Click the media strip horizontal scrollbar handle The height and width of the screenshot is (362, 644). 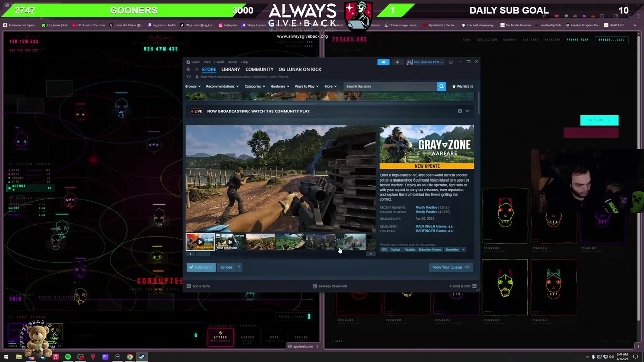click(203, 254)
